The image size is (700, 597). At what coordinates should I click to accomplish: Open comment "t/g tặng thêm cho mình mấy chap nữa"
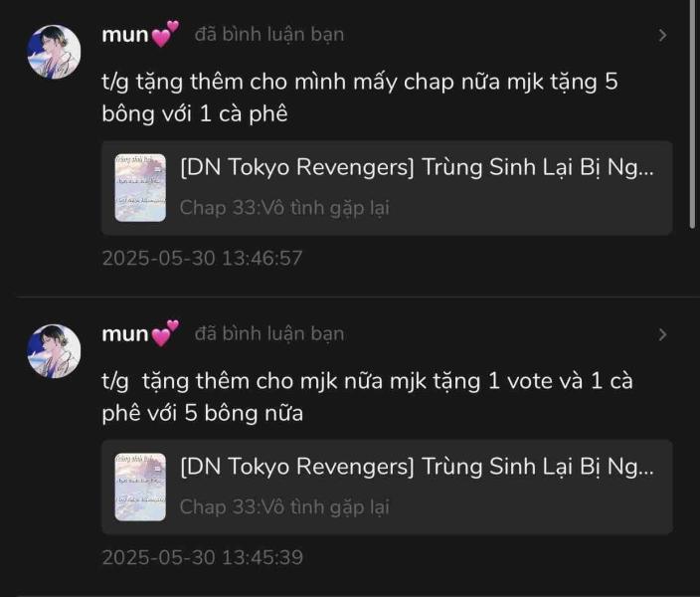(x=360, y=98)
